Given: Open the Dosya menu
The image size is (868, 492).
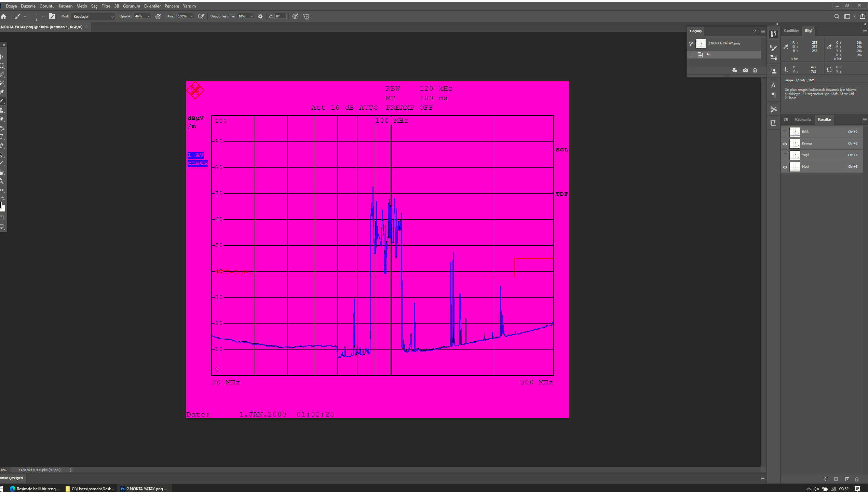Looking at the screenshot, I should point(11,6).
